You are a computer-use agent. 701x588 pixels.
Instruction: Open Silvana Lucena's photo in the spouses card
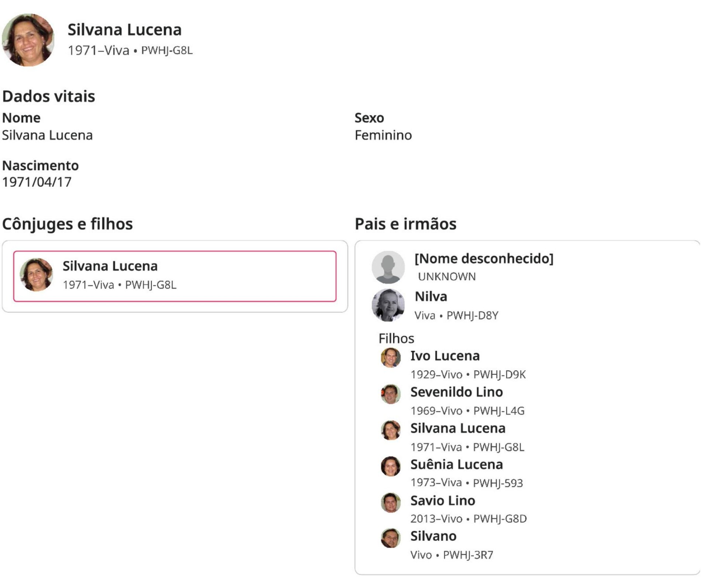click(36, 275)
